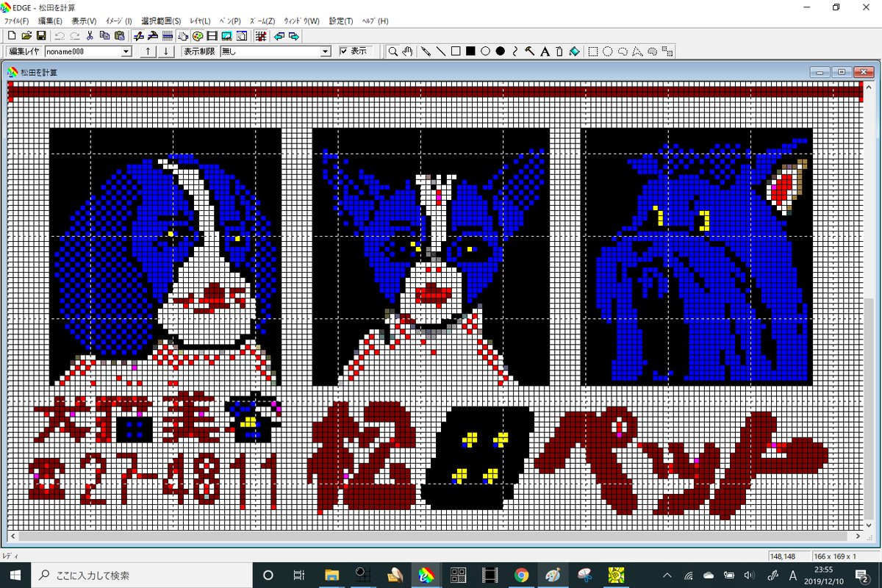The image size is (882, 588).
Task: Click the Undo arrow icon
Action: click(x=60, y=35)
